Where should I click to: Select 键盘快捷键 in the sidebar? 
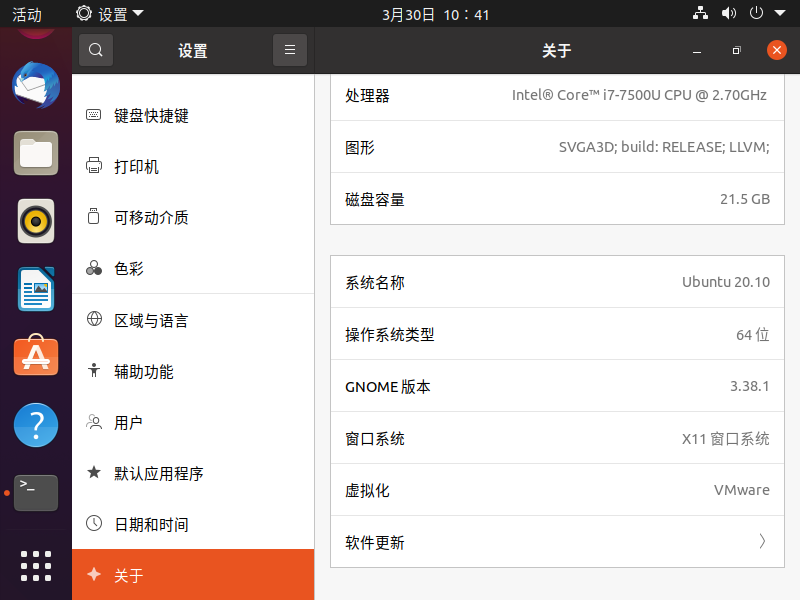(193, 115)
